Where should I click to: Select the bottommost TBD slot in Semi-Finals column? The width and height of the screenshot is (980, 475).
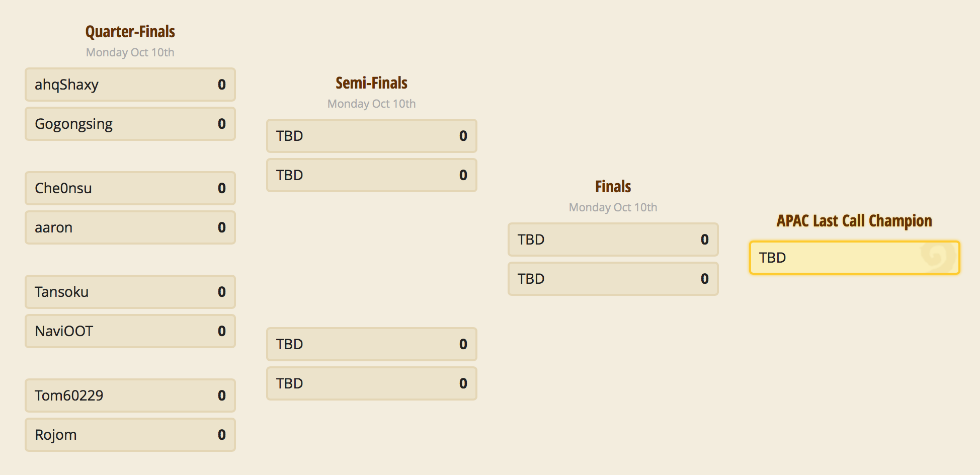[x=371, y=383]
